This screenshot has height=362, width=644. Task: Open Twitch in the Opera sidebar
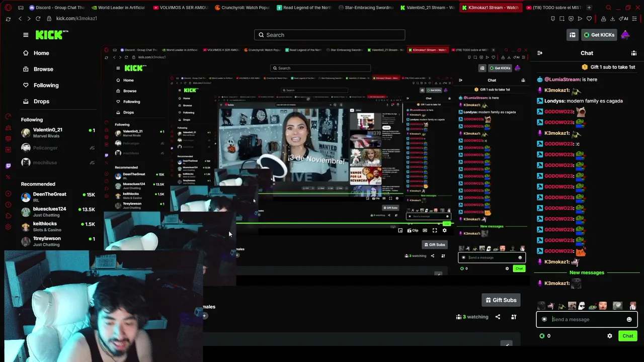(x=8, y=166)
